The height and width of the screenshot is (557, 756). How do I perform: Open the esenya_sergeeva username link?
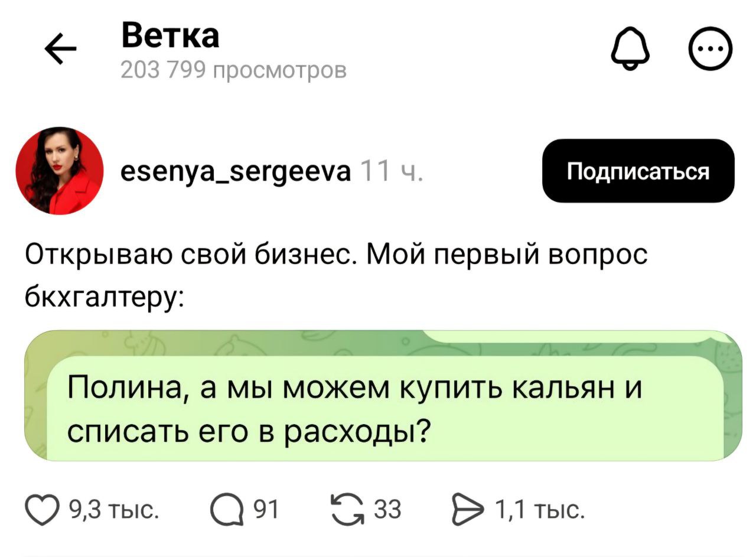point(235,171)
